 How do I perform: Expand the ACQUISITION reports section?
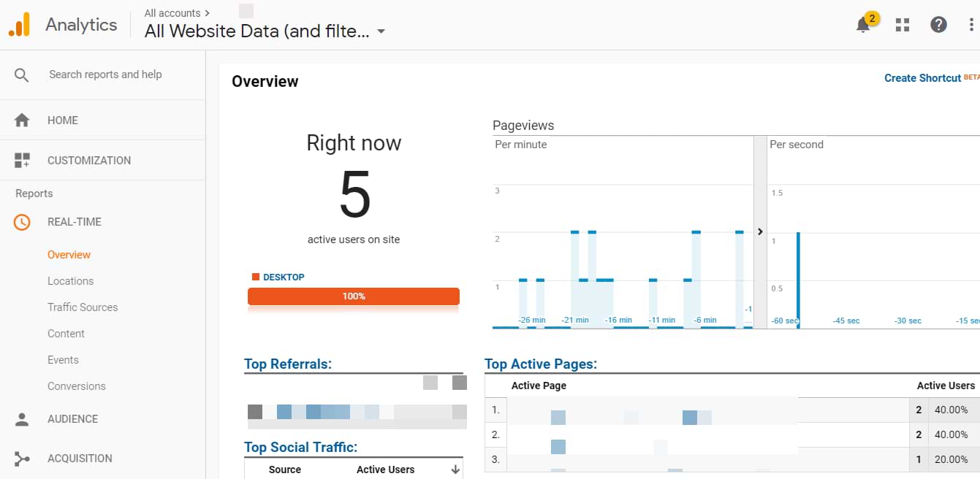click(80, 459)
